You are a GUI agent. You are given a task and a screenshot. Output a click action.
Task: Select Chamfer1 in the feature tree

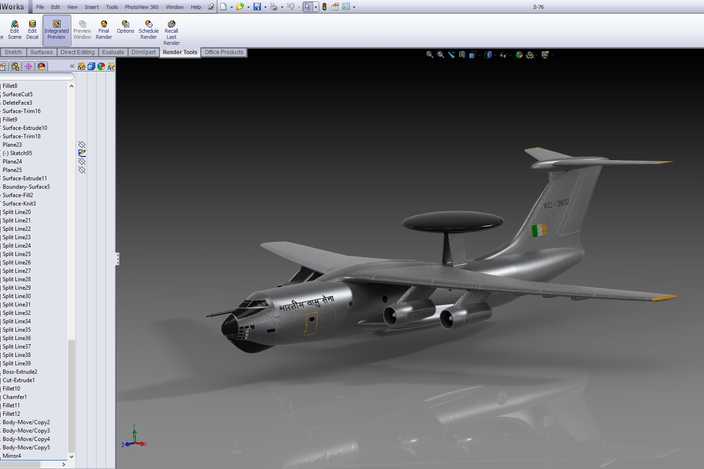point(14,397)
